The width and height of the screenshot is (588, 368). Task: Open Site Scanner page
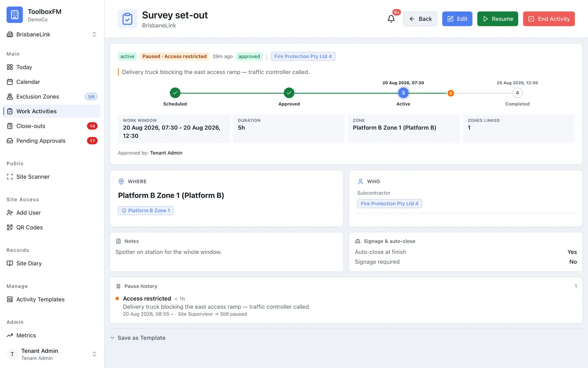pos(52,177)
